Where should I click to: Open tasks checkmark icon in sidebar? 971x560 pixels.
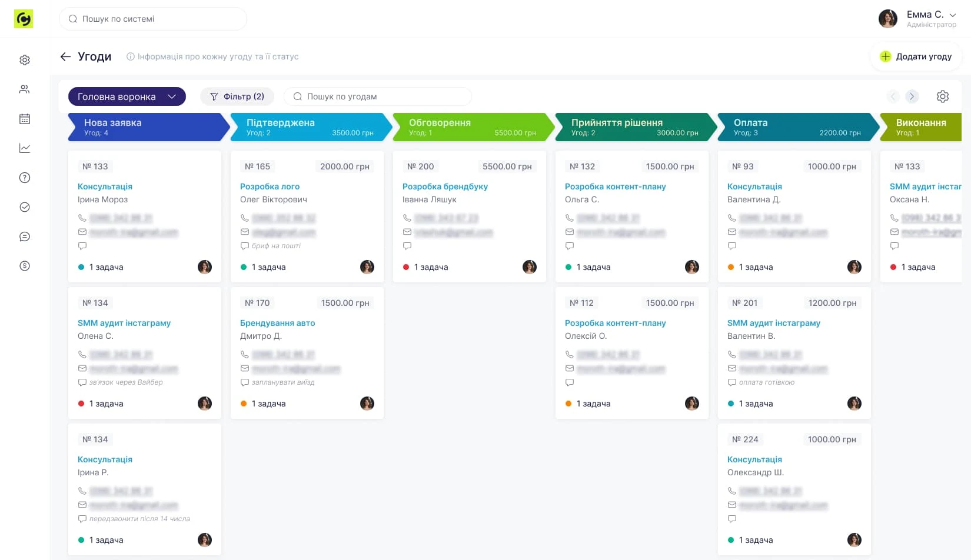(25, 207)
